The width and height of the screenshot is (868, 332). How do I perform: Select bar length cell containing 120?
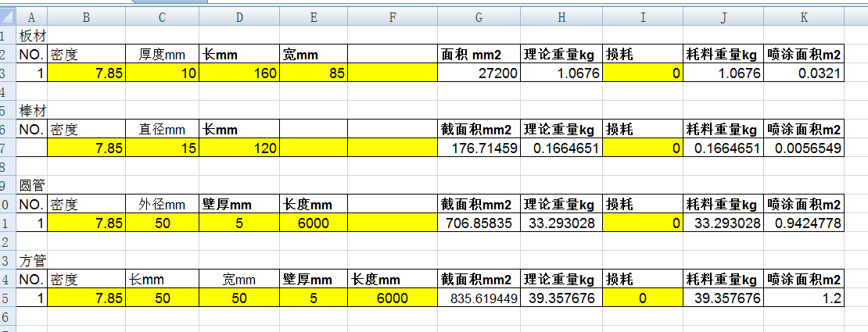click(x=239, y=148)
